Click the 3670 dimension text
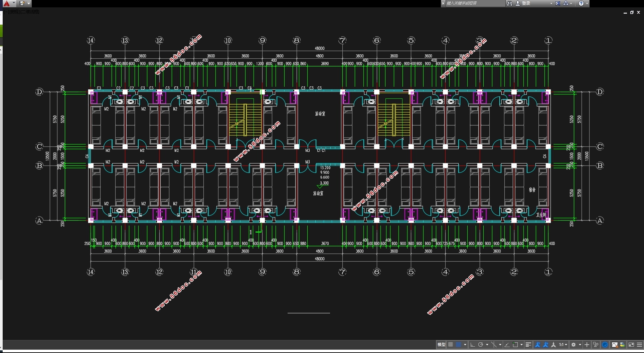 pyautogui.click(x=325, y=244)
